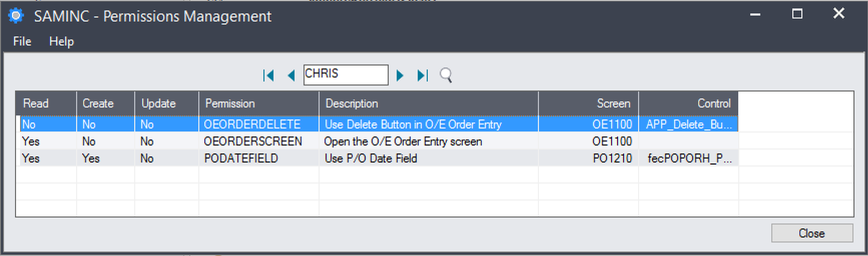868x256 pixels.
Task: Close the window with the X button
Action: (x=839, y=13)
